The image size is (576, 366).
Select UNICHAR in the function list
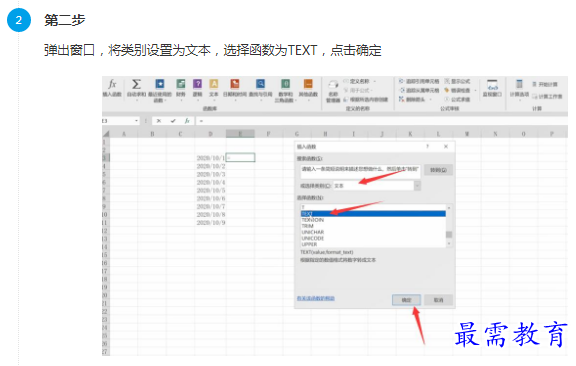pos(373,232)
